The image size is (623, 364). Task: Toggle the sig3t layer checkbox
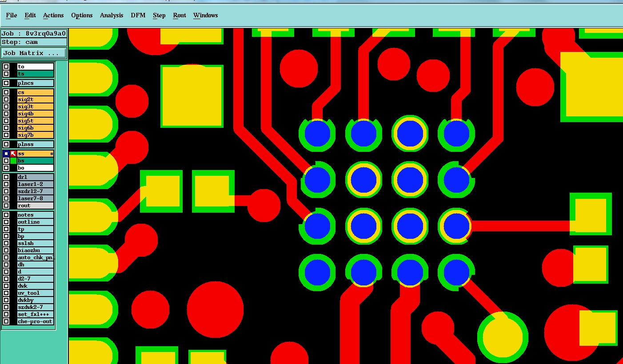(6, 107)
